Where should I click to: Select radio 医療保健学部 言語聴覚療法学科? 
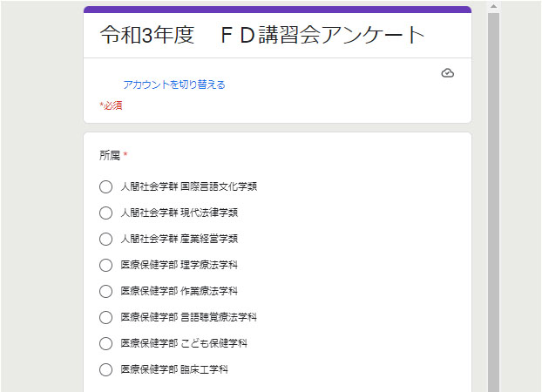tap(105, 317)
